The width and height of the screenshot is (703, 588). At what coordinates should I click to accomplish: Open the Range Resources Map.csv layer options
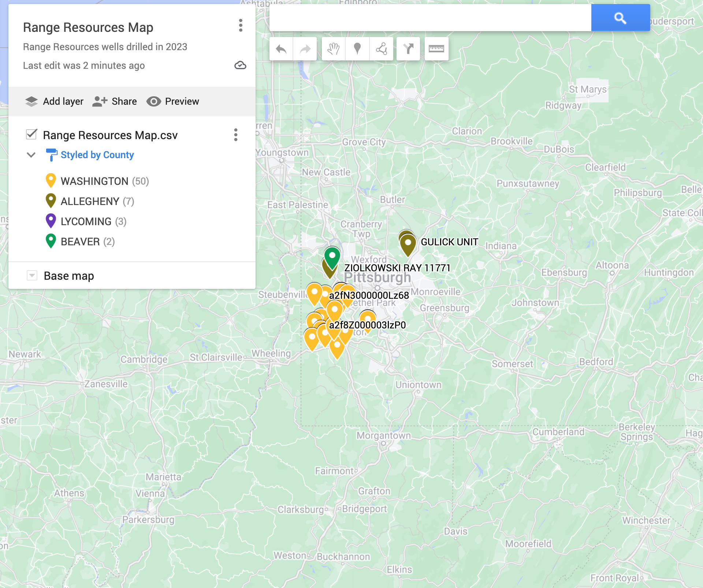[236, 135]
